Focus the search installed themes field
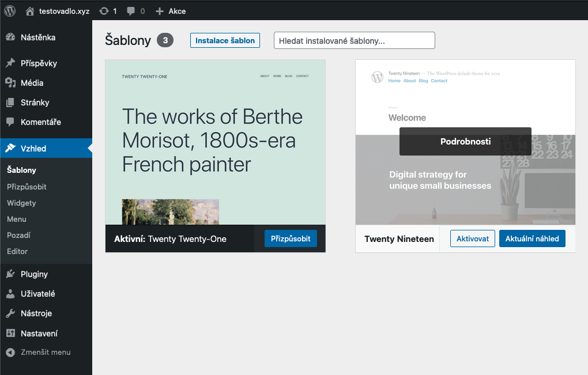 pos(354,41)
